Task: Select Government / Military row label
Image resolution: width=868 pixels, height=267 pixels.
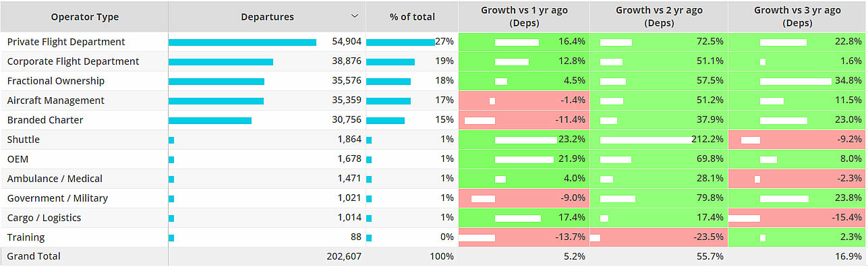Action: tap(57, 198)
